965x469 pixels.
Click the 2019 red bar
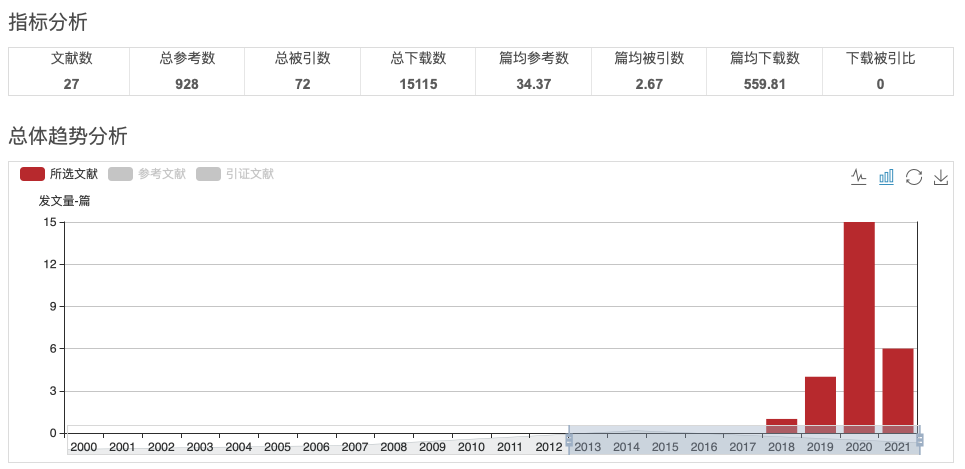[820, 405]
